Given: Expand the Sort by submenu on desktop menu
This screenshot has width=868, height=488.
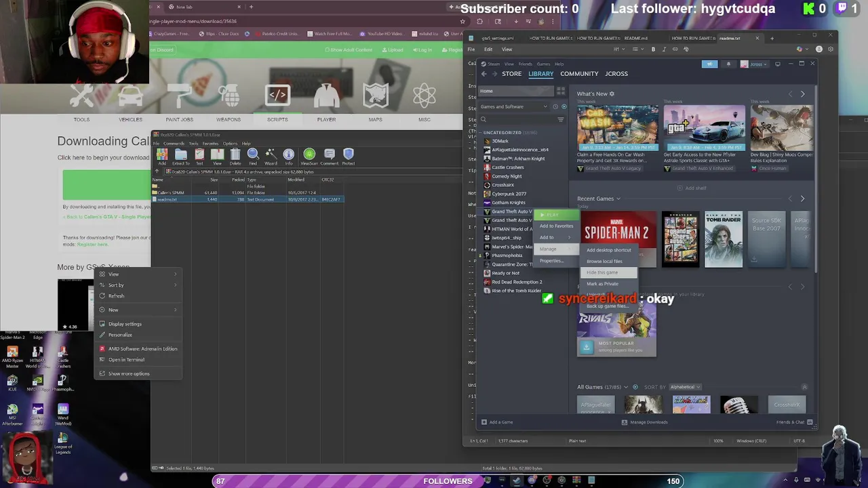Looking at the screenshot, I should tap(138, 285).
